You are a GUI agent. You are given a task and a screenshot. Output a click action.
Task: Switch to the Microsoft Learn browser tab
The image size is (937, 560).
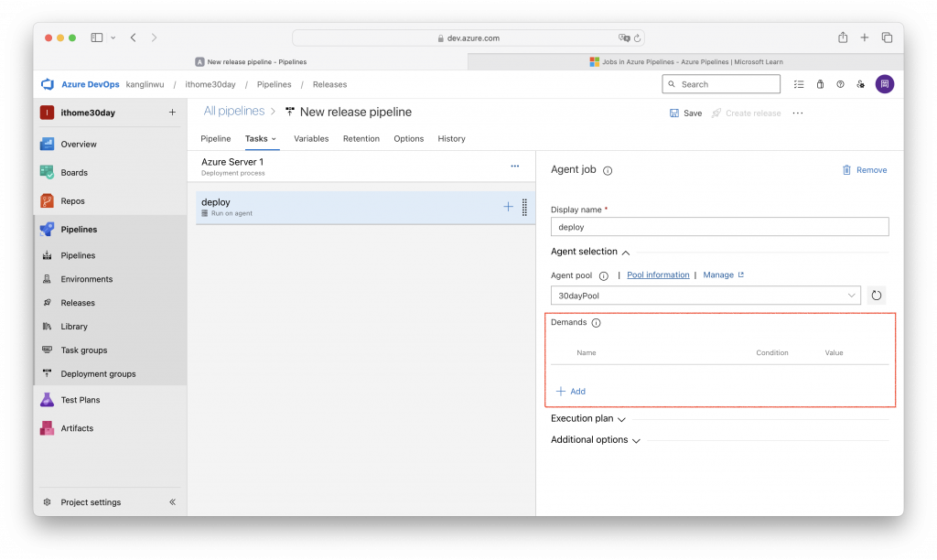(x=685, y=61)
